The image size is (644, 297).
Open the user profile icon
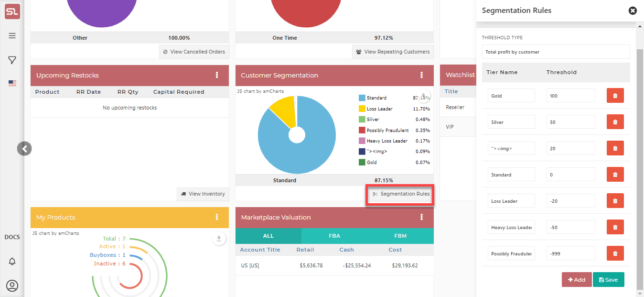(12, 286)
